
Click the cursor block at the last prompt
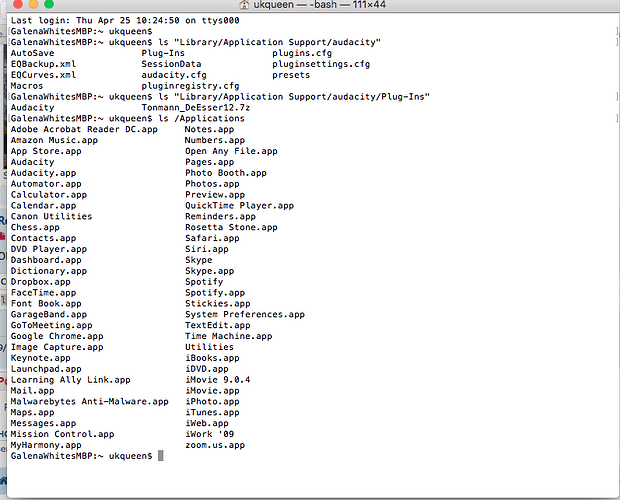coord(160,456)
